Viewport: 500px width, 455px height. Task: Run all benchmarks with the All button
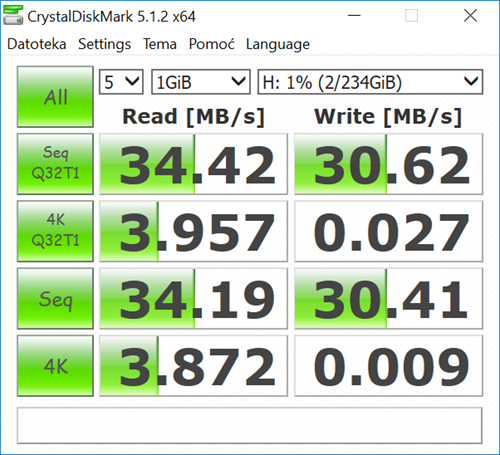pos(55,97)
